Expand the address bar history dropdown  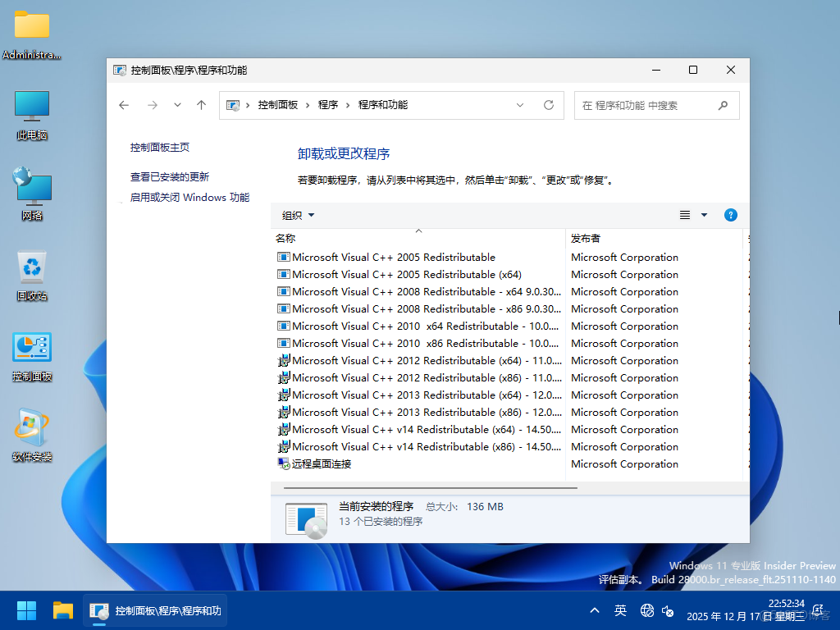coord(520,105)
